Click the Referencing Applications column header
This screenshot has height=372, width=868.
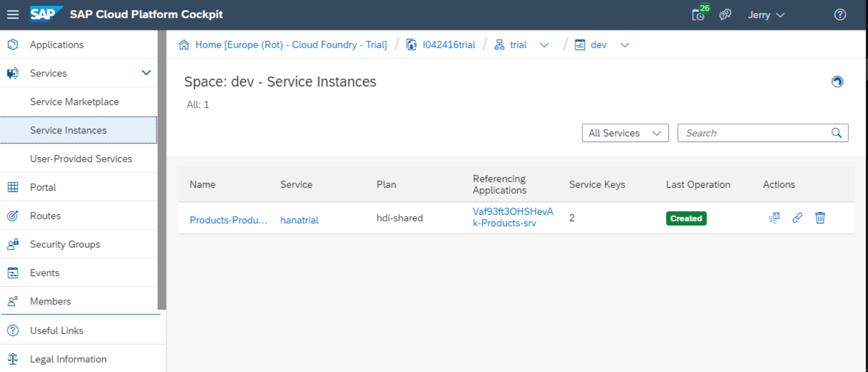coord(500,184)
